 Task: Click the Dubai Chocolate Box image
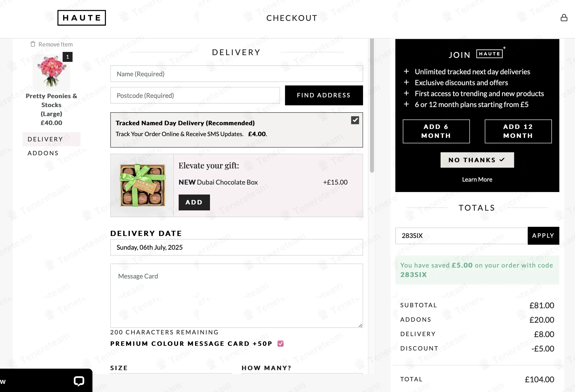pos(142,185)
